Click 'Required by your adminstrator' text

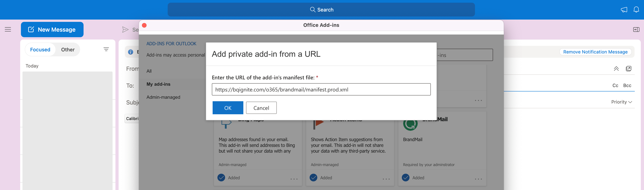pyautogui.click(x=429, y=165)
